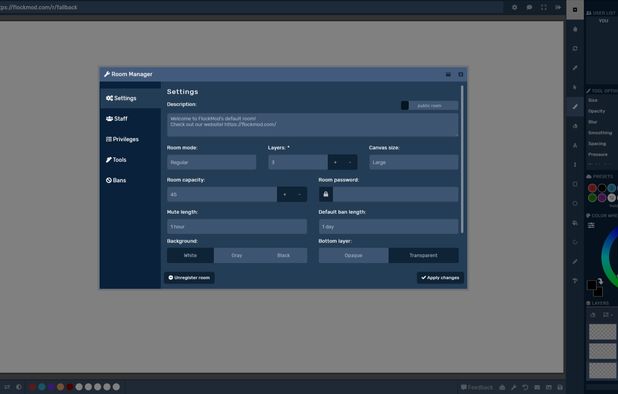Click the wrench icon in bottom bar
The height and width of the screenshot is (394, 618).
point(514,387)
